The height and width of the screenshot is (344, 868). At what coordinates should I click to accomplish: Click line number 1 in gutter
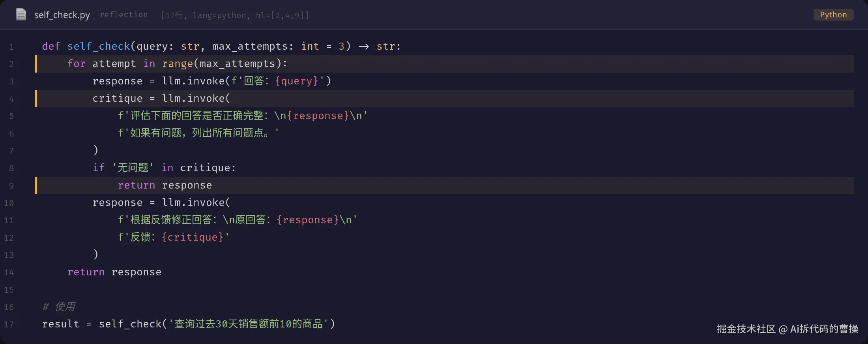[11, 47]
